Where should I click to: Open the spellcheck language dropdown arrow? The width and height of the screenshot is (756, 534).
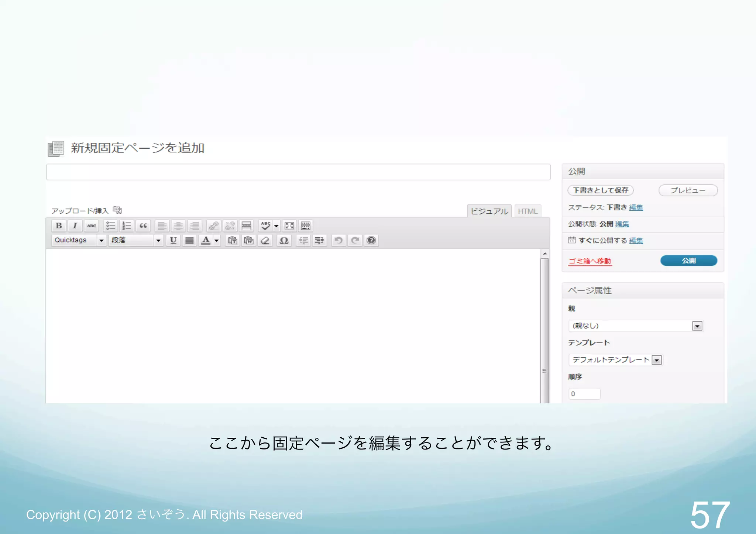[x=276, y=225]
